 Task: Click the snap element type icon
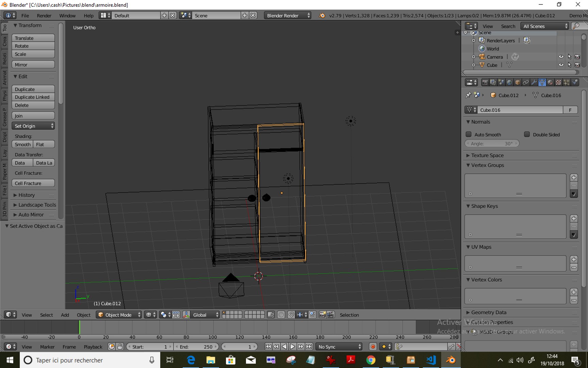[x=302, y=315]
